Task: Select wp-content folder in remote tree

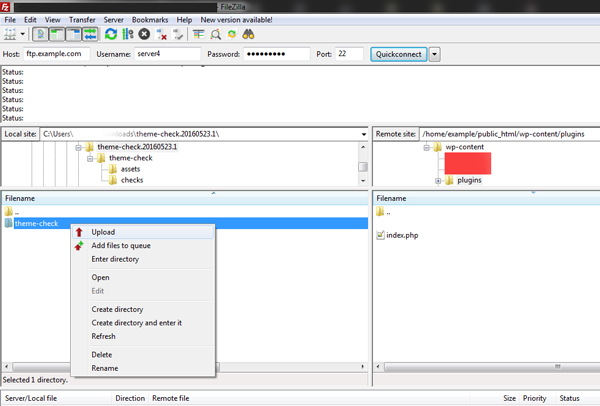Action: [x=465, y=147]
